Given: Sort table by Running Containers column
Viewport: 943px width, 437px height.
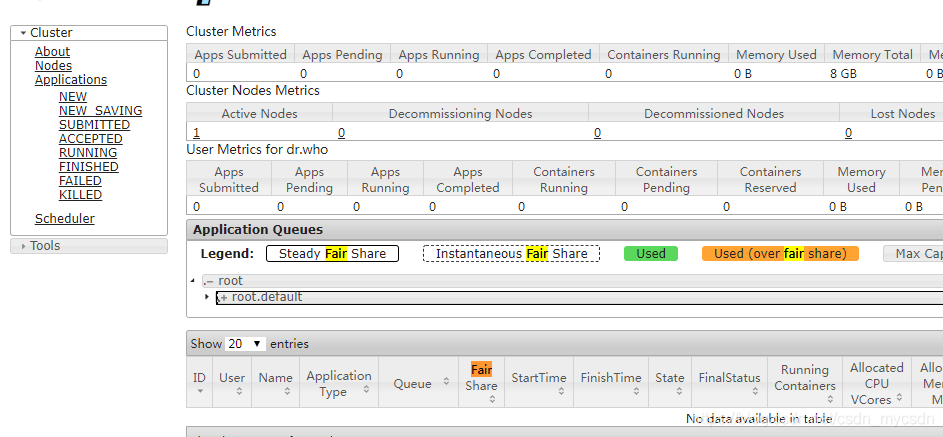Looking at the screenshot, I should 805,382.
